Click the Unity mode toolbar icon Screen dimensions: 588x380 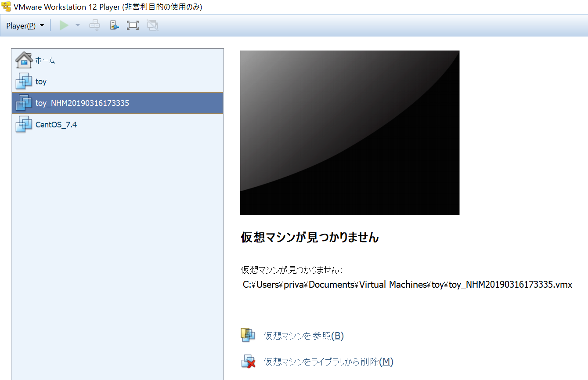pyautogui.click(x=152, y=25)
